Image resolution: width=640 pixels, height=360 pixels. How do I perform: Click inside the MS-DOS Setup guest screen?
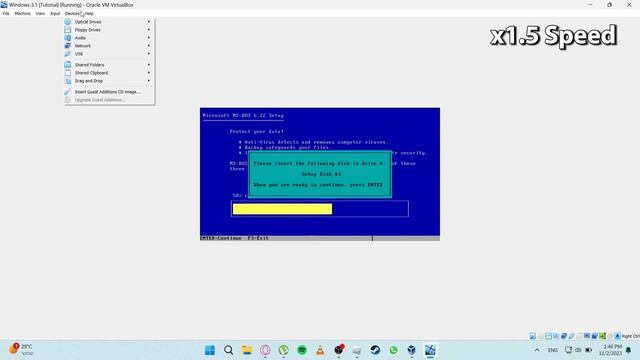(x=320, y=174)
